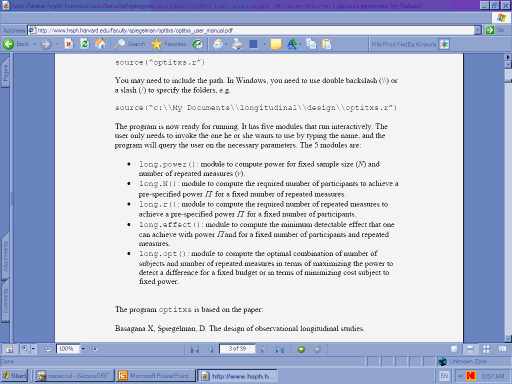
Task: Open the Favorites star button
Action: coord(168,44)
